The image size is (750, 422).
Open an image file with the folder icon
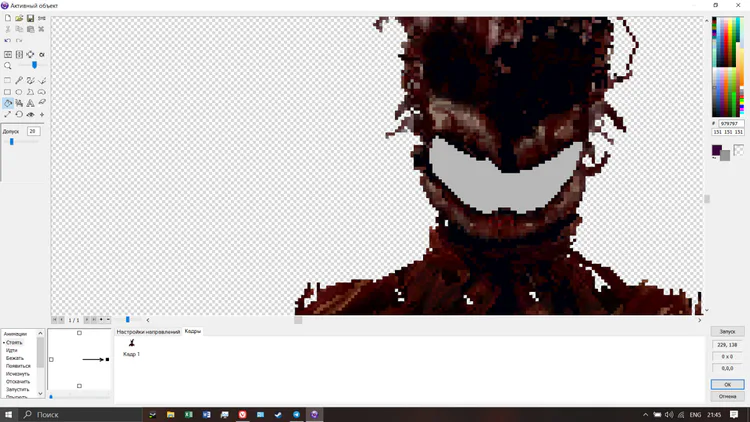click(x=19, y=18)
